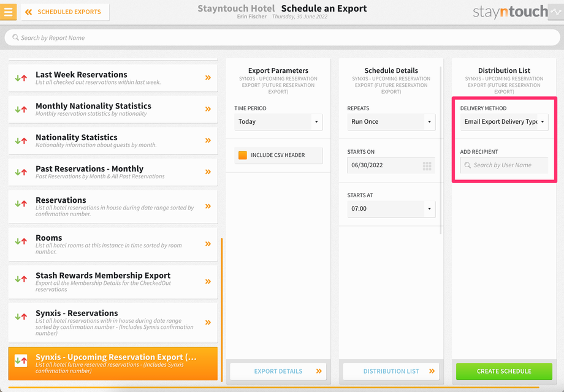This screenshot has width=564, height=392.
Task: Click the export arrows icon for Synxis - Reservations
Action: 21,317
